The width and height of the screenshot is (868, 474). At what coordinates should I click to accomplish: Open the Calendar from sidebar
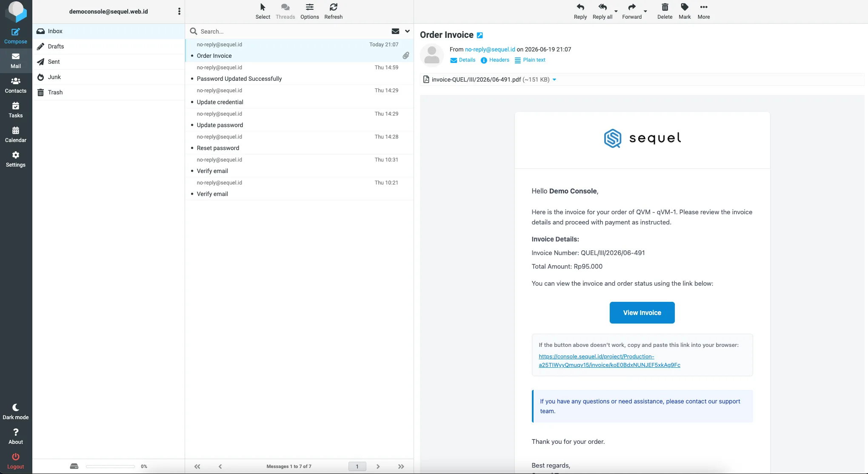[x=16, y=135]
